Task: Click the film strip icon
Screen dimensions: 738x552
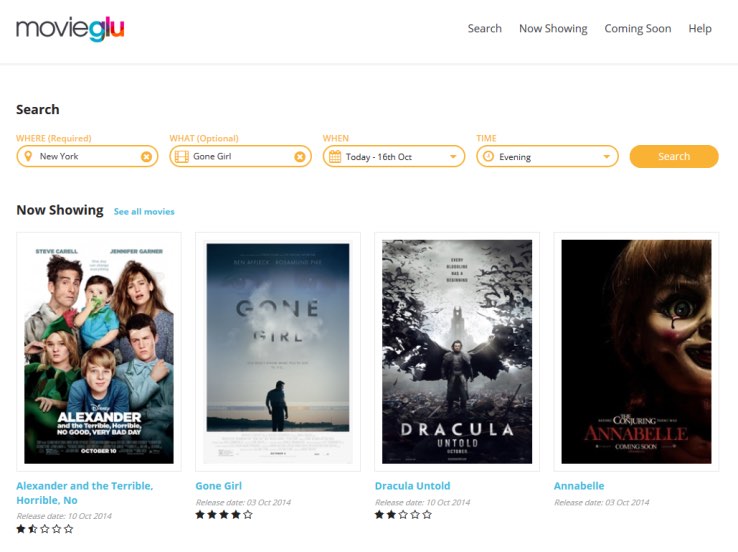Action: 182,157
